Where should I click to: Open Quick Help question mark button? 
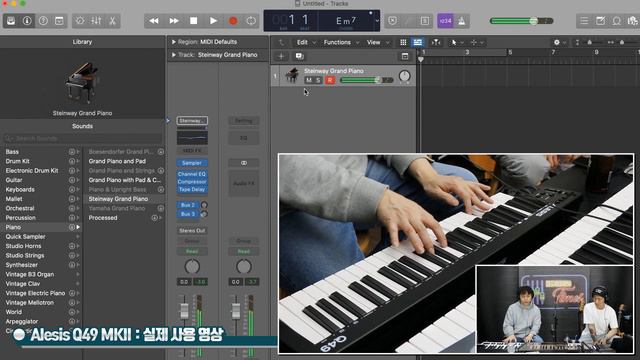(43, 21)
